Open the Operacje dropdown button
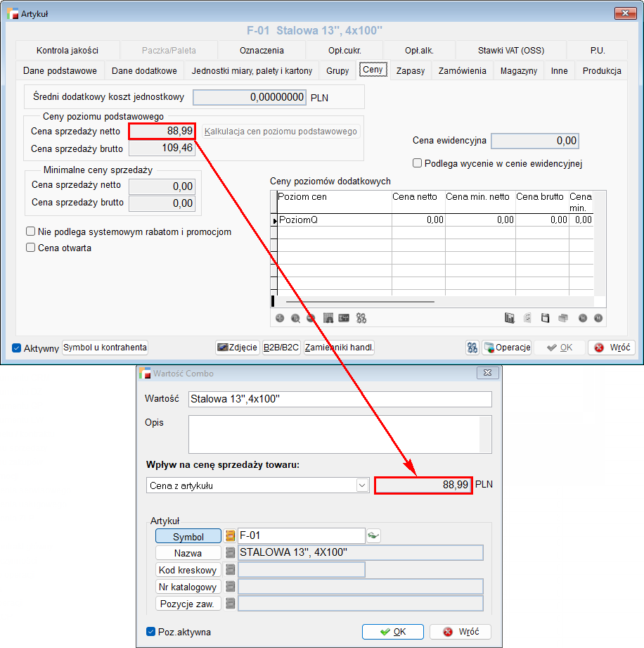The image size is (644, 648). coord(506,348)
